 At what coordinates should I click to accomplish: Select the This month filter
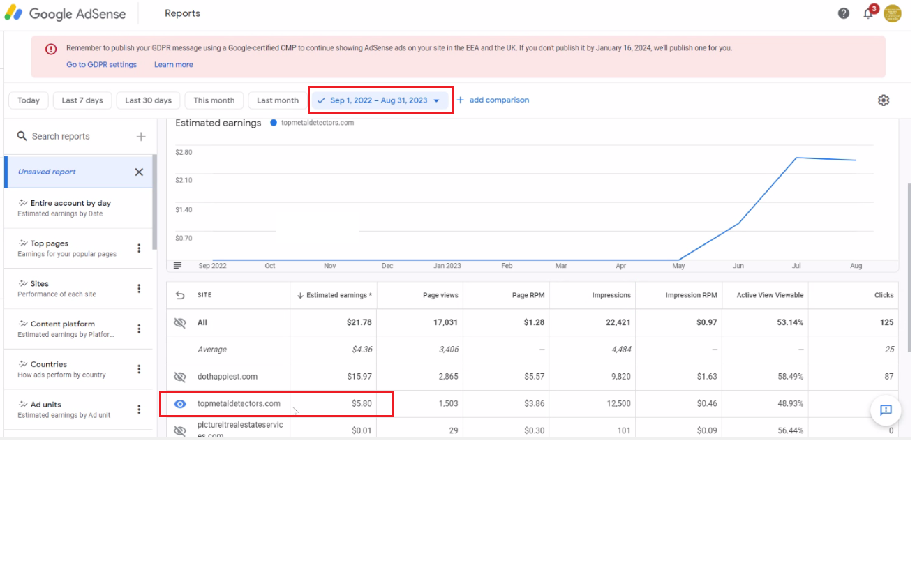click(x=214, y=100)
